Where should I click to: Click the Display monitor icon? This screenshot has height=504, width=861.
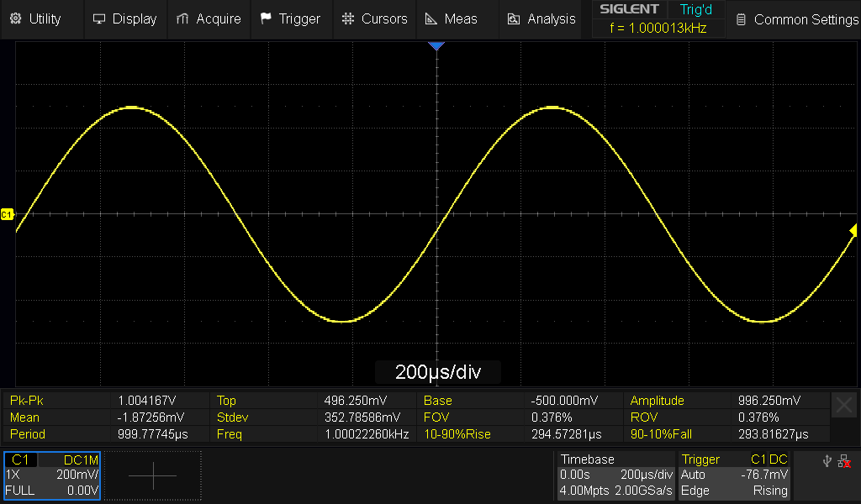click(100, 18)
